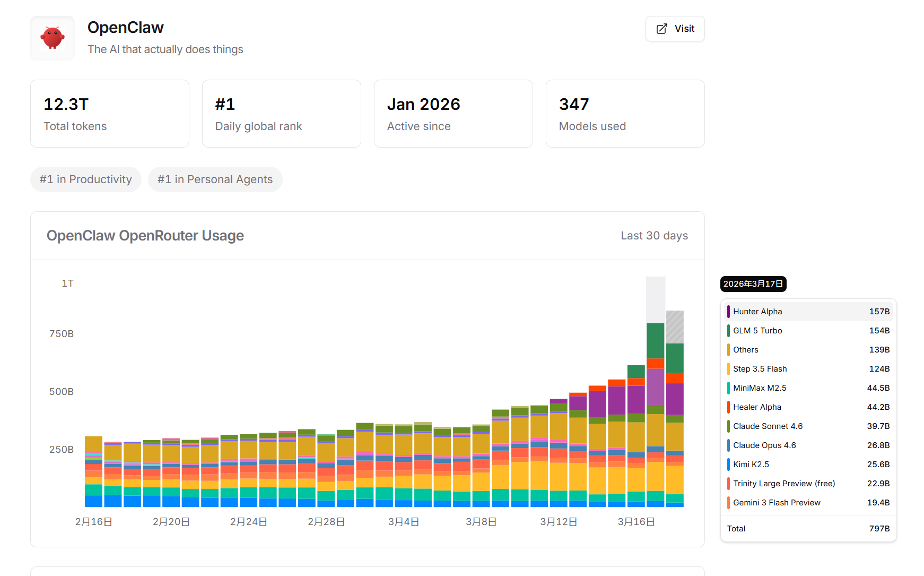Click the first chart bar for 2月16日
The height and width of the screenshot is (576, 924).
(x=93, y=471)
